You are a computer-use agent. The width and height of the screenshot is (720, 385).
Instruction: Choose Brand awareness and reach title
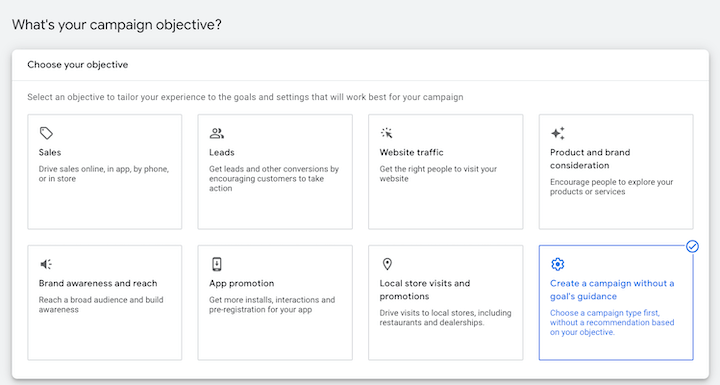(98, 283)
